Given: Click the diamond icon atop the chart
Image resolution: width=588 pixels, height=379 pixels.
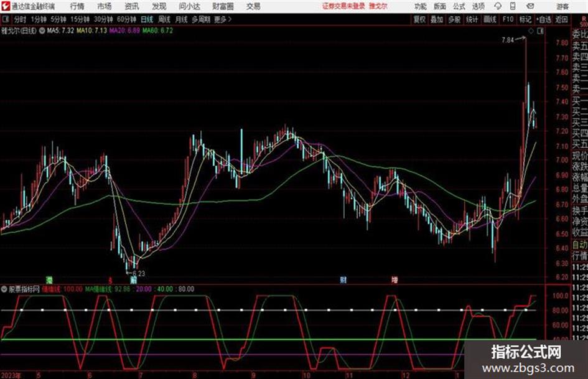Looking at the screenshot, I should click(x=531, y=31).
